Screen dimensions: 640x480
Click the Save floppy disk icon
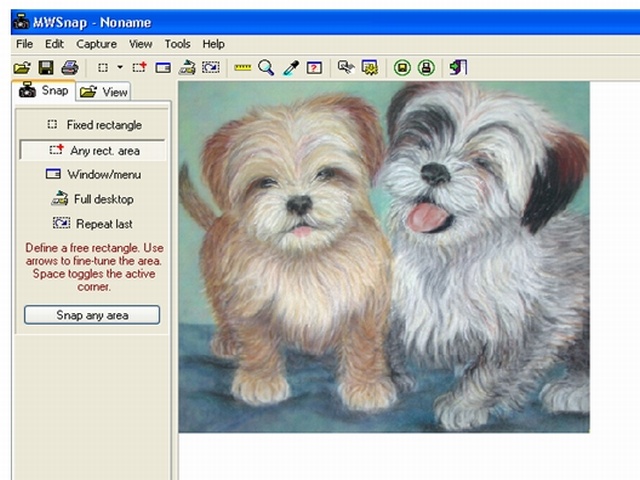45,68
